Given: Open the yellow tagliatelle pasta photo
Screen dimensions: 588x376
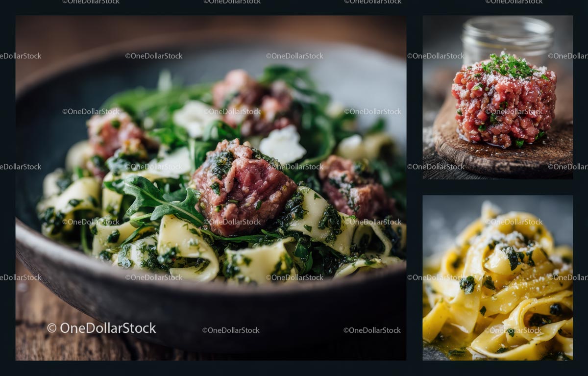Looking at the screenshot, I should [497, 278].
